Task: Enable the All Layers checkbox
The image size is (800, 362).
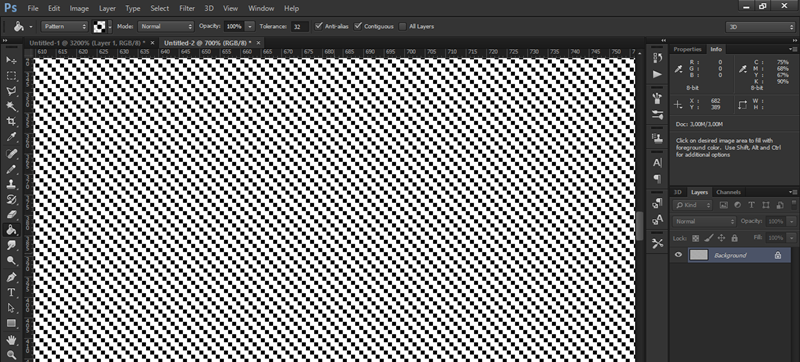Action: pos(403,26)
